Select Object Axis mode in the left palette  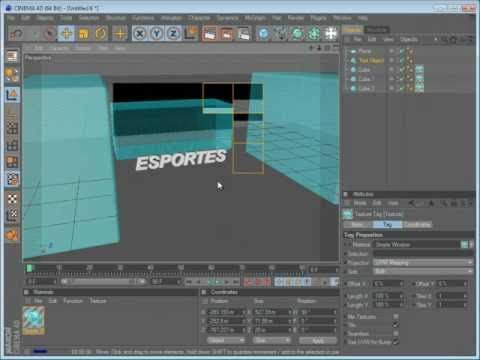click(12, 95)
